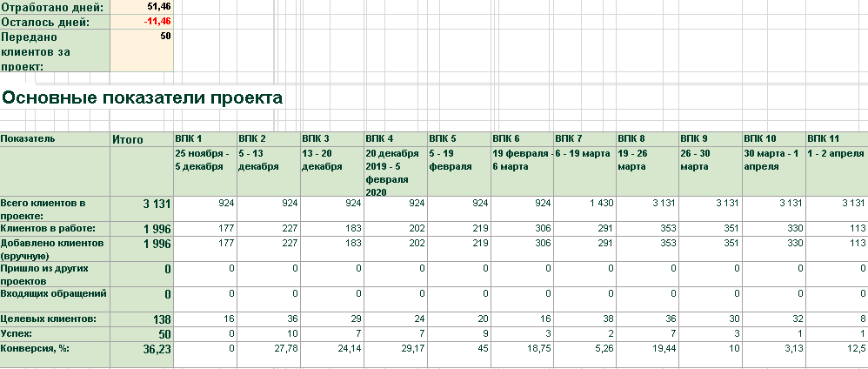Screen dimensions: 868x369
Task: Click the '6 - 19 марта' date cell
Action: pyautogui.click(x=584, y=171)
